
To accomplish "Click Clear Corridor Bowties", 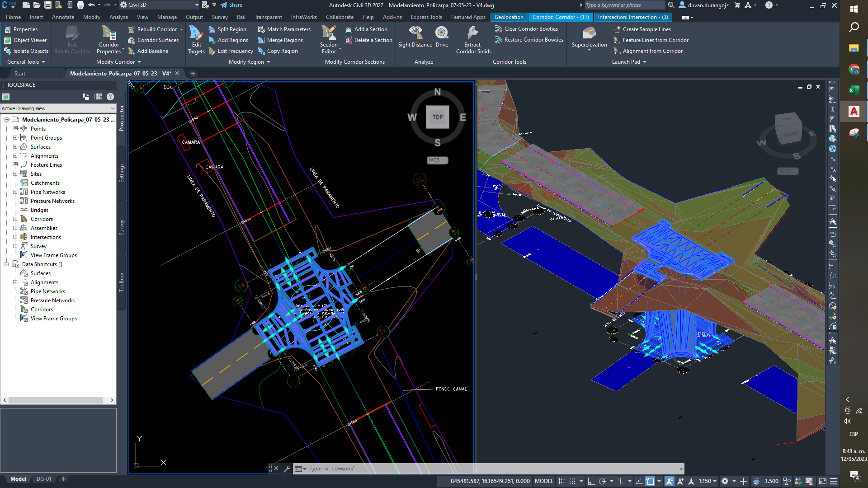I will [x=526, y=28].
